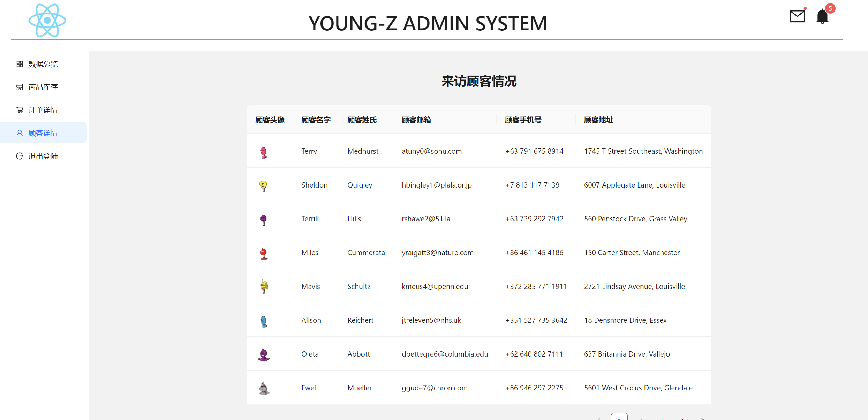Screen dimensions: 868x420
Task: Click email atuny0@sohu.com cell
Action: coord(432,151)
